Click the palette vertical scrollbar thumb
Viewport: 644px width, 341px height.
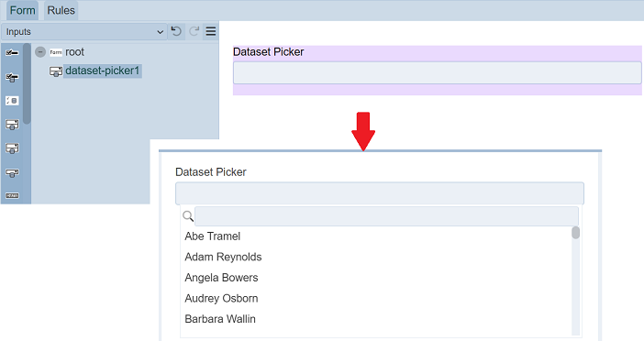click(27, 83)
